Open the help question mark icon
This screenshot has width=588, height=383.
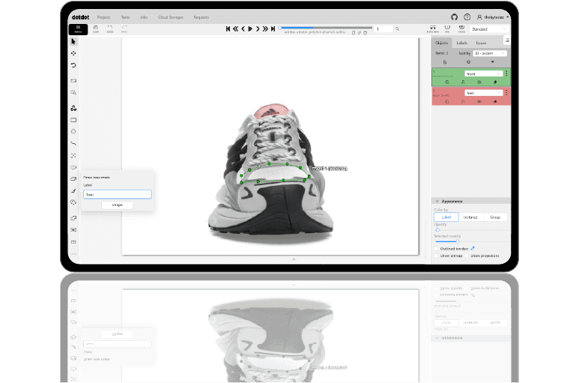[x=467, y=17]
